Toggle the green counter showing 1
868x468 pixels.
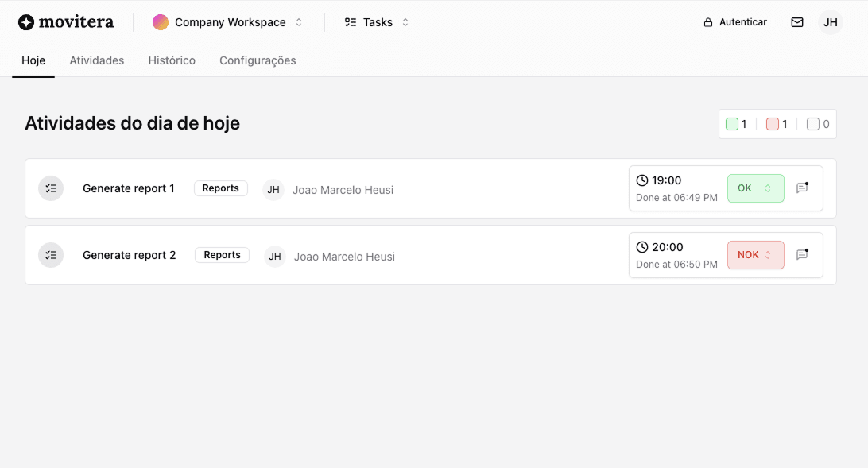[x=736, y=124]
